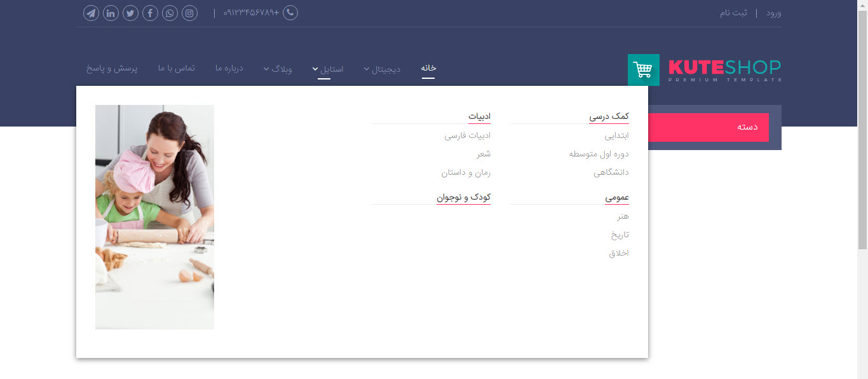Open the Telegram social icon
Image resolution: width=868 pixels, height=379 pixels.
click(x=91, y=13)
